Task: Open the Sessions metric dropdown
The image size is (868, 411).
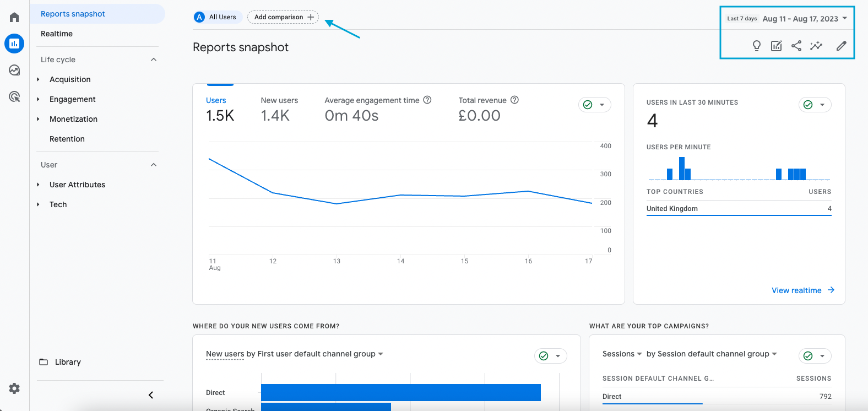Action: point(622,354)
